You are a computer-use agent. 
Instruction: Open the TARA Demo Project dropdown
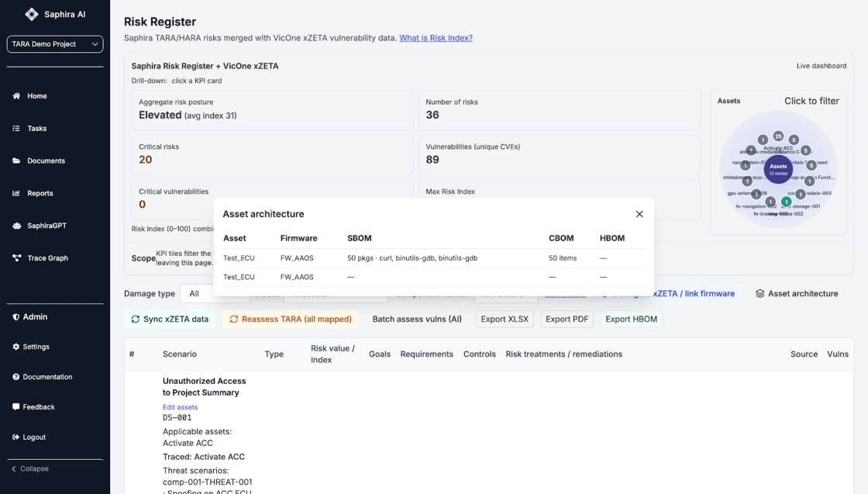(55, 44)
